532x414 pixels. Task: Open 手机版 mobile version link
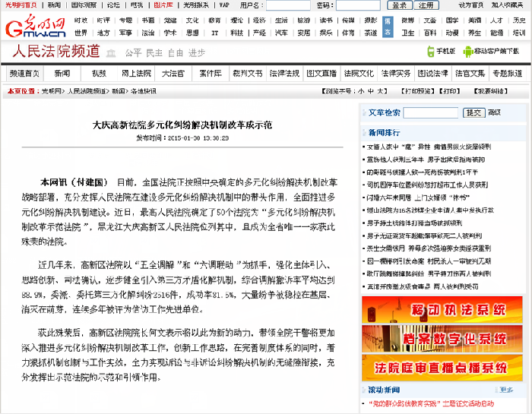tap(445, 51)
